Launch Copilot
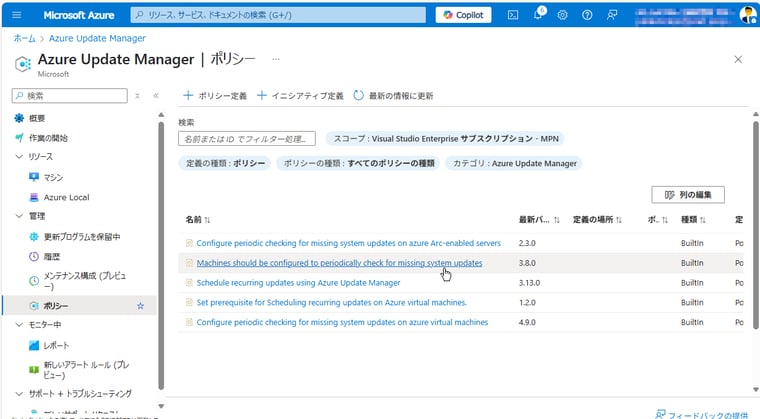 (463, 15)
